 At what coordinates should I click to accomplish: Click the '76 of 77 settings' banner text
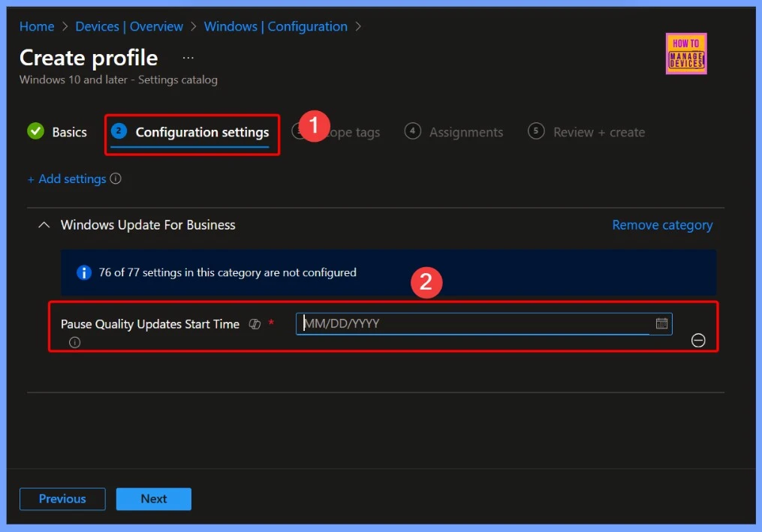point(227,272)
